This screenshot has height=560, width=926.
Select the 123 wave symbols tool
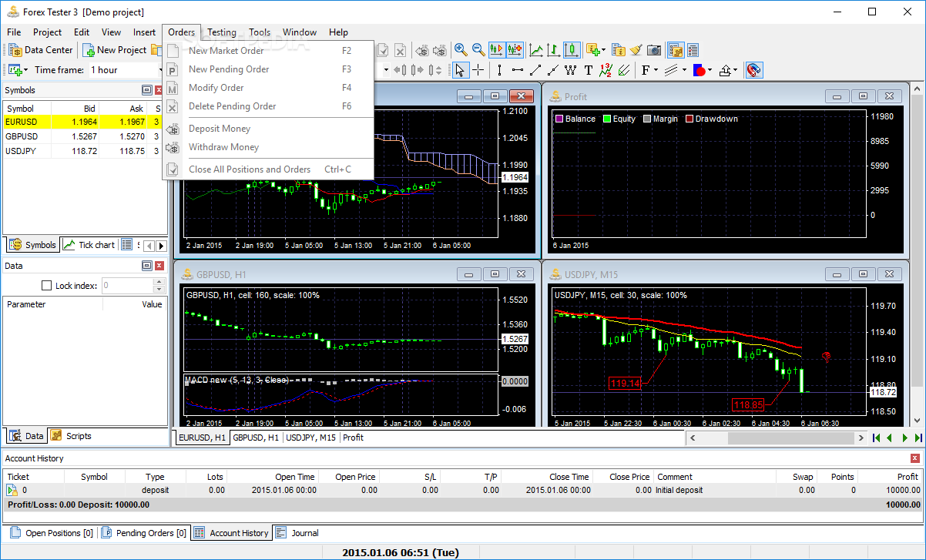[x=606, y=70]
